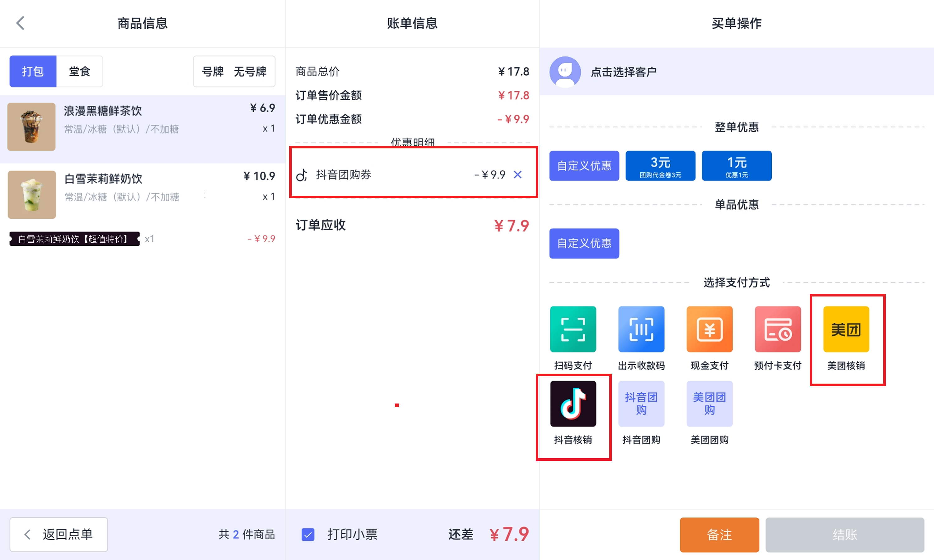Choose 抖音核销 Douyin verification icon
This screenshot has width=934, height=560.
[x=573, y=404]
